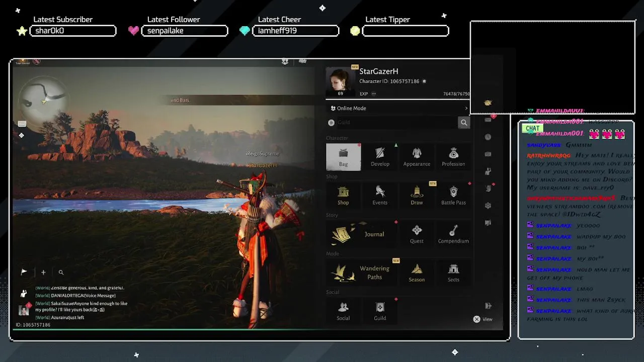Open the Profession menu
The width and height of the screenshot is (644, 362).
click(453, 157)
